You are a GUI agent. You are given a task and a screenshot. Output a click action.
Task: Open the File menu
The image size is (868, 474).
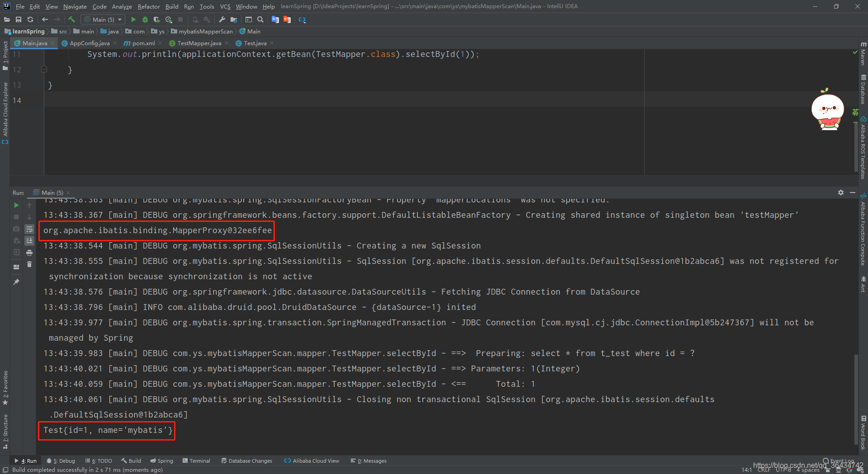[x=20, y=6]
